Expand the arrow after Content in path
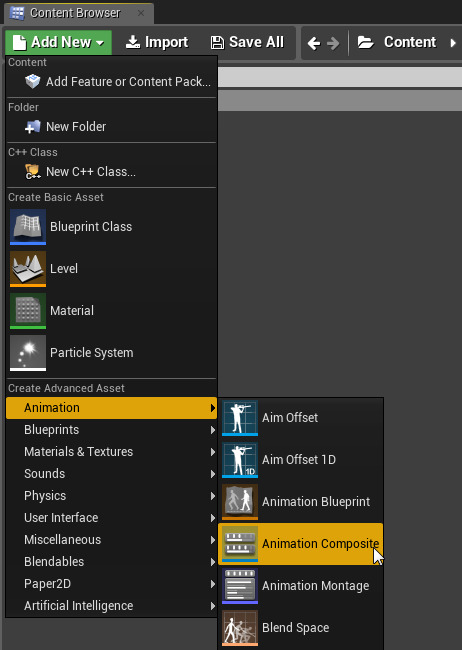Image resolution: width=462 pixels, height=650 pixels. pos(453,43)
